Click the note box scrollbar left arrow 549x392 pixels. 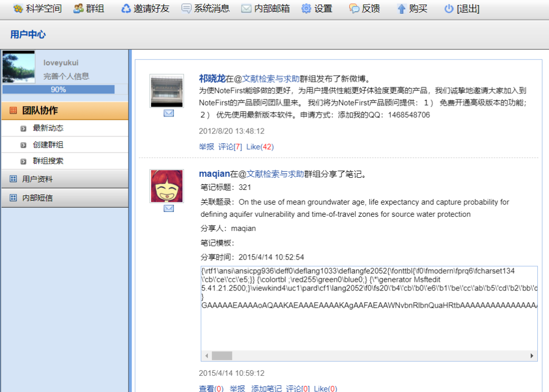206,356
